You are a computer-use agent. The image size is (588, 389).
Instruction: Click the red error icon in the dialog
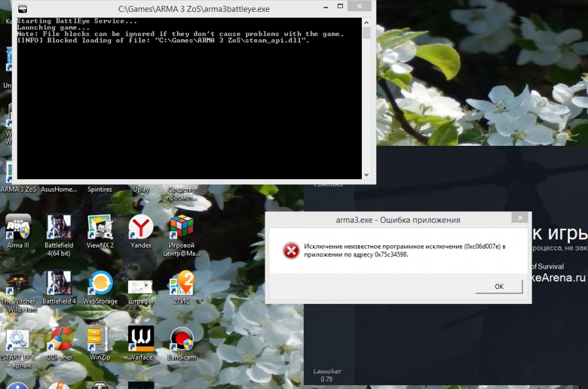pos(291,250)
